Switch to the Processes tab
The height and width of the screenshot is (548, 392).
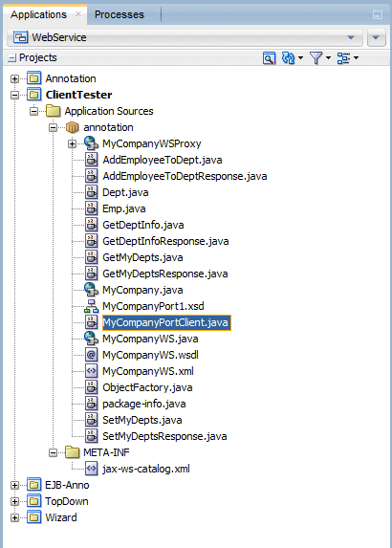coord(120,14)
